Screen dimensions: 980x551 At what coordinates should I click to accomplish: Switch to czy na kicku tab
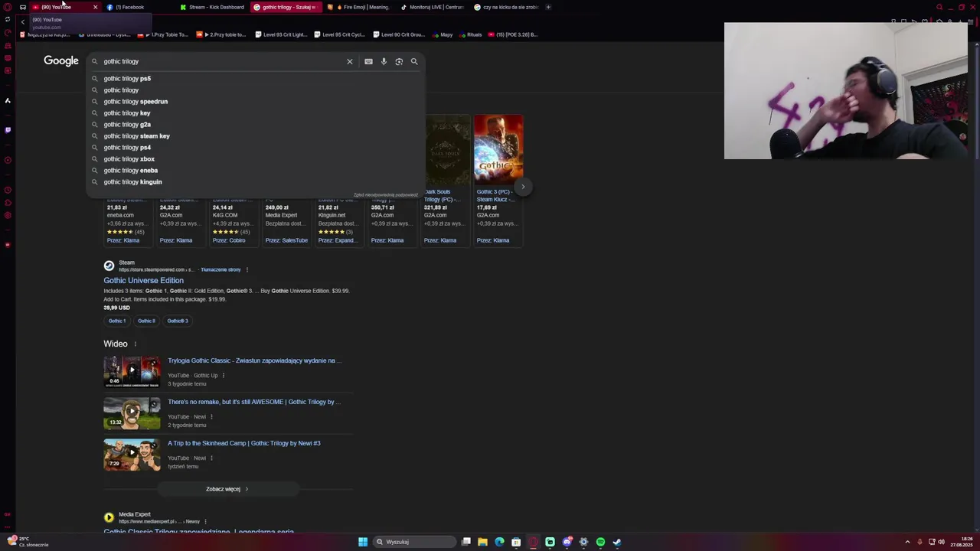coord(506,7)
